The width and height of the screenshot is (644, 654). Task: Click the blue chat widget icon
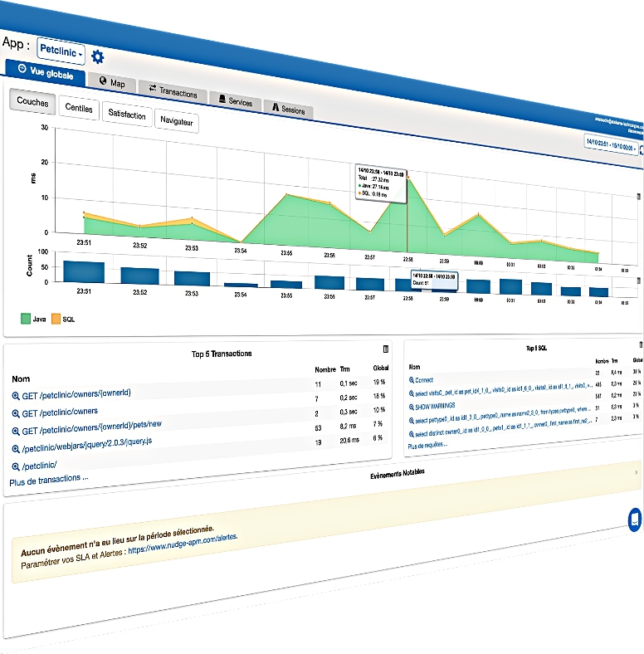click(635, 520)
